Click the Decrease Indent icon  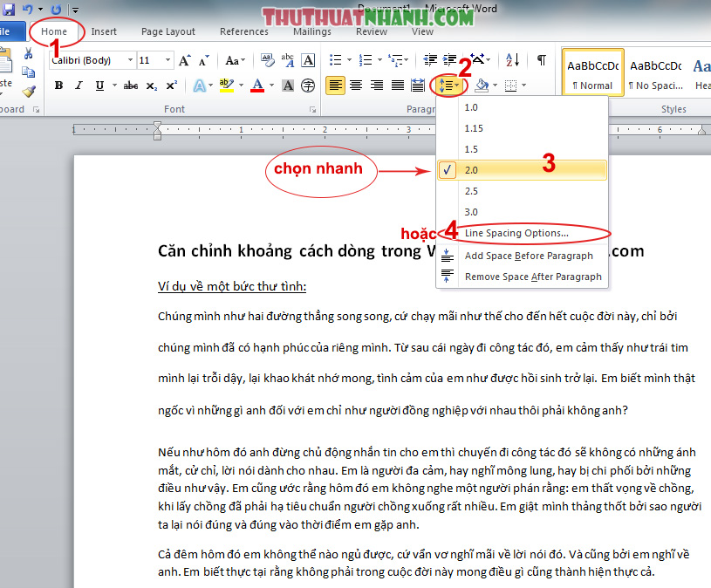430,60
